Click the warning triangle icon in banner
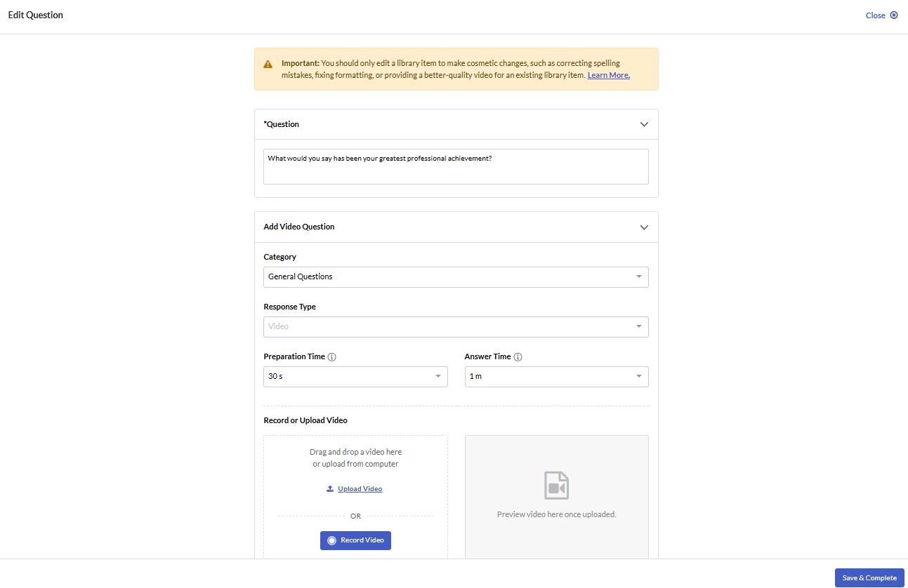Viewport: 908px width, 588px height. point(268,64)
